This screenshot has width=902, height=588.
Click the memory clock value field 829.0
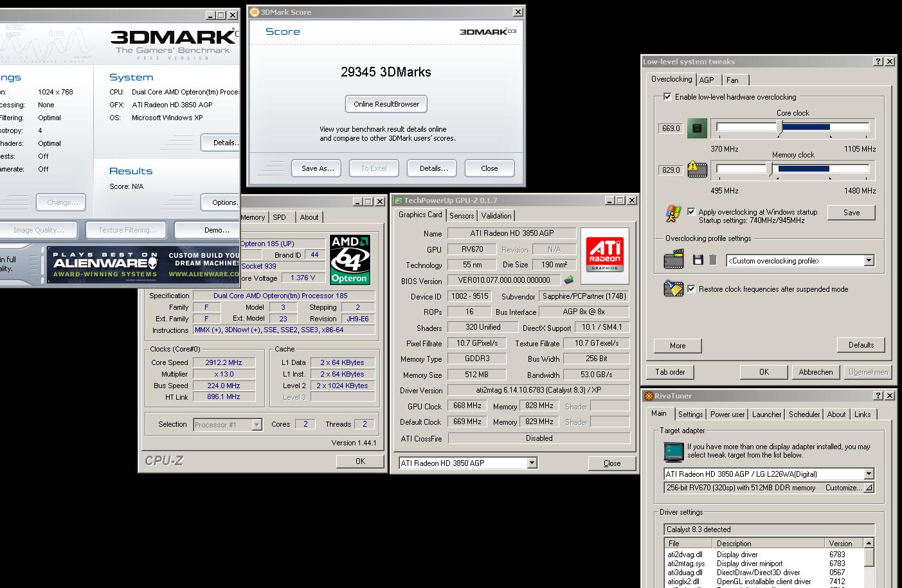671,170
